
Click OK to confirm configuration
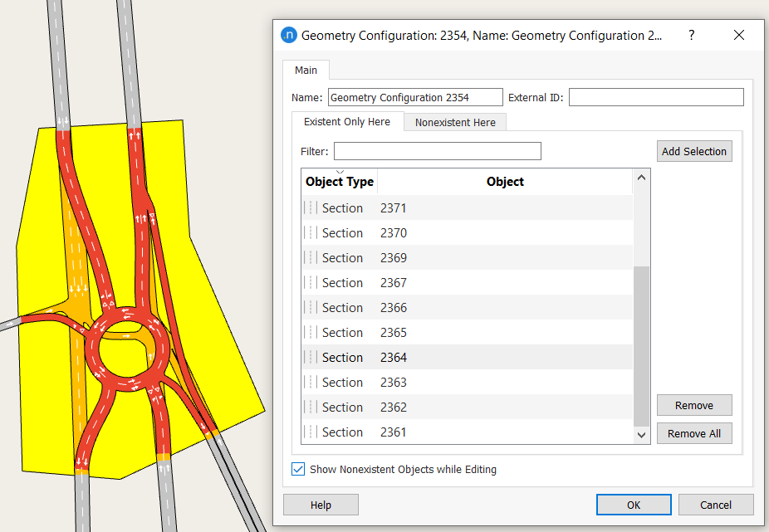[633, 505]
